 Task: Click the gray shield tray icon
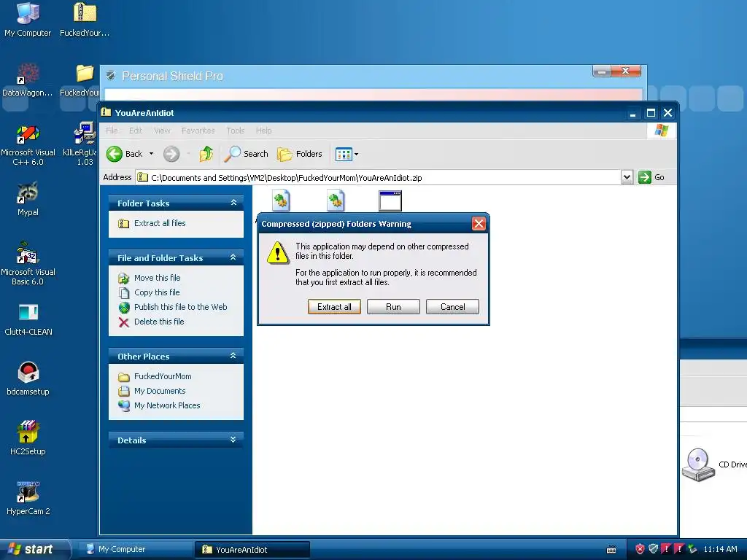coord(653,549)
